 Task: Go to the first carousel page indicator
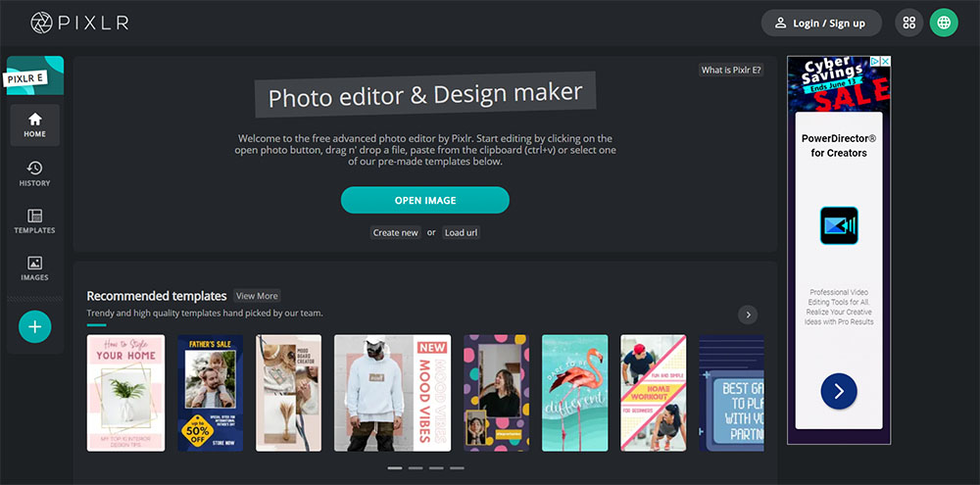[x=395, y=467]
